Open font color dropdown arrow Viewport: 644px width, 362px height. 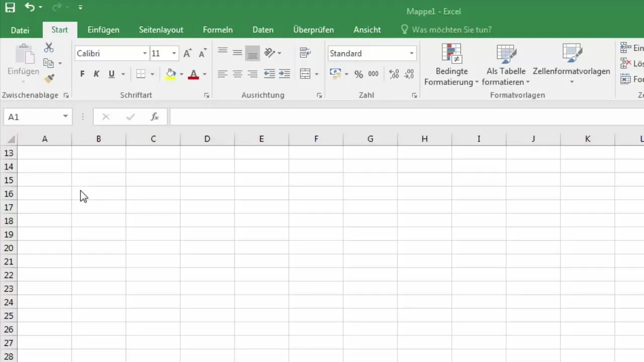204,74
